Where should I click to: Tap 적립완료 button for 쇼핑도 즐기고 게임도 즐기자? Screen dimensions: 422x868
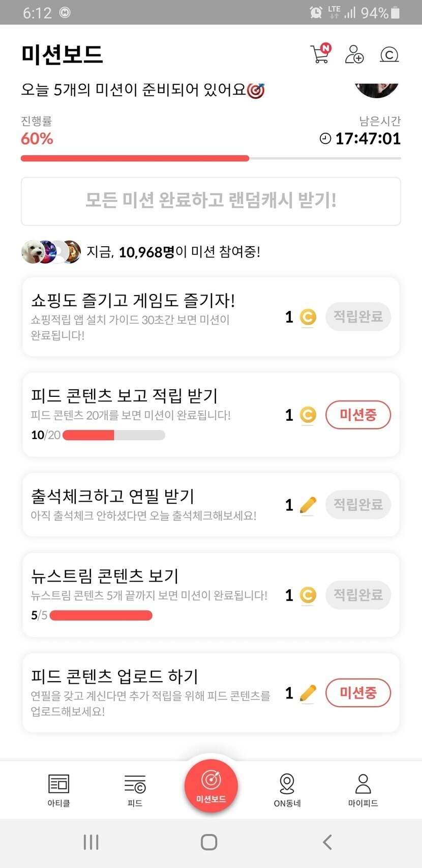click(x=358, y=316)
